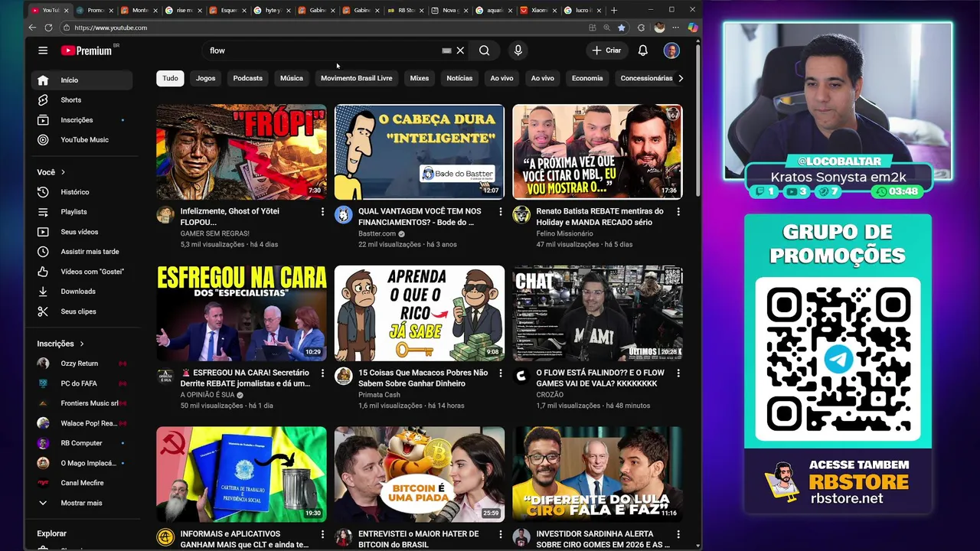Expand the Você section chevron
The height and width of the screenshot is (551, 980).
point(63,172)
